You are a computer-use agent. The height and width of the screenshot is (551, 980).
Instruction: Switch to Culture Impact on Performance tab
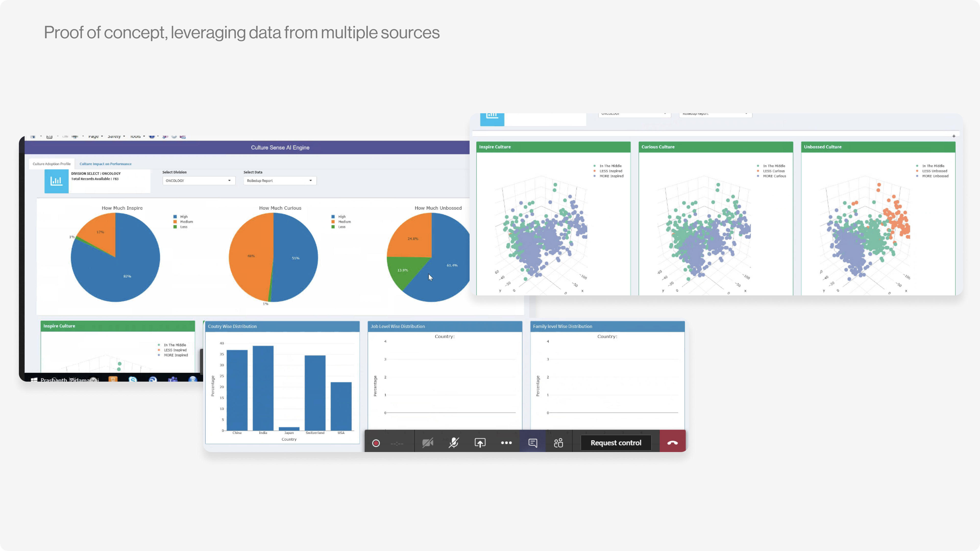tap(105, 164)
